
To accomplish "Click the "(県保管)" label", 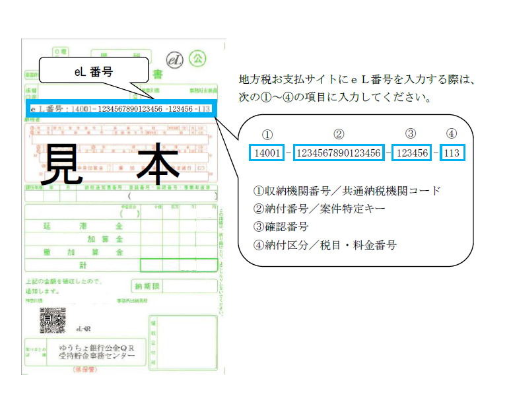I will pyautogui.click(x=85, y=369).
